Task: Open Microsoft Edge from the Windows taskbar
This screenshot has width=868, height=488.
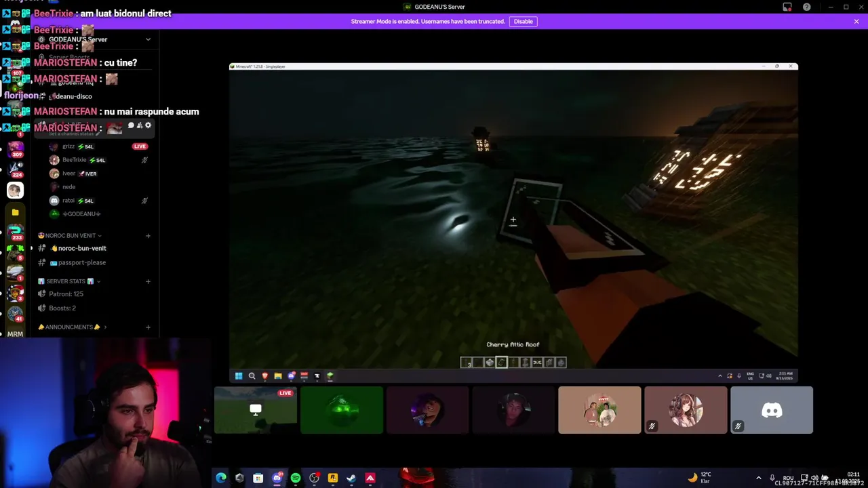Action: [x=221, y=478]
